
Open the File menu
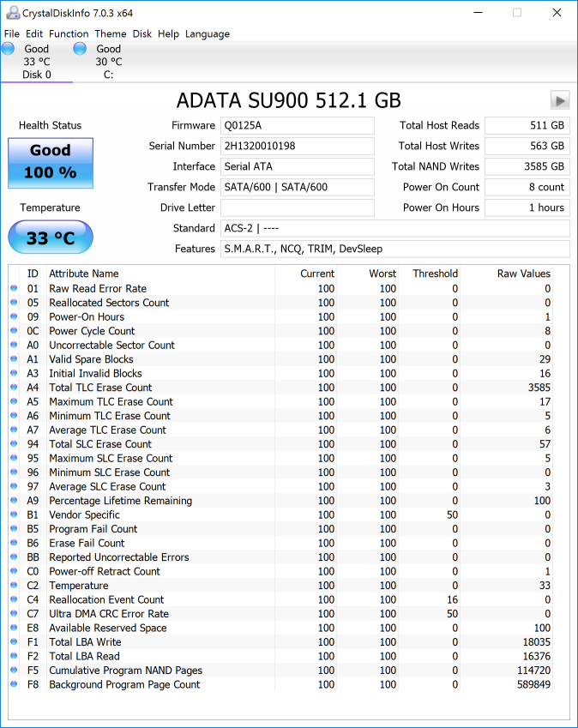(12, 34)
